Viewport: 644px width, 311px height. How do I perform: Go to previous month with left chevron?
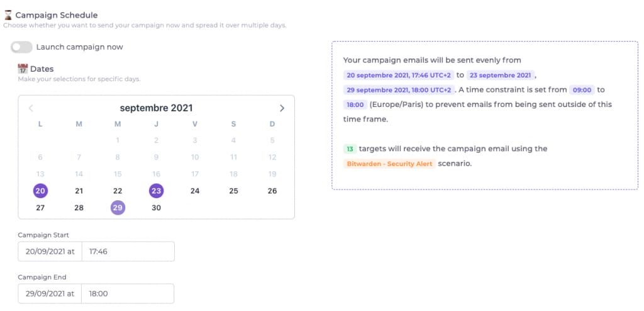coord(31,108)
